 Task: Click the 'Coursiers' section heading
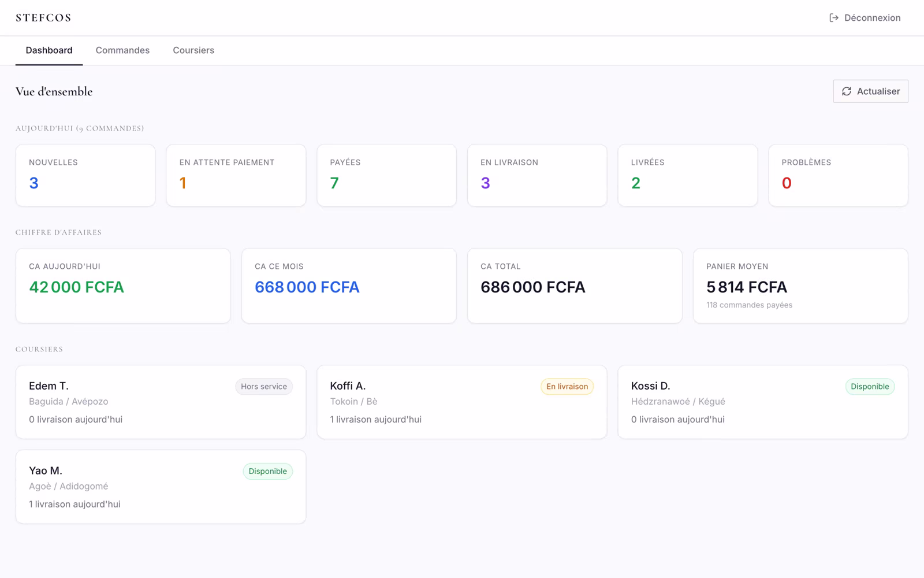39,349
